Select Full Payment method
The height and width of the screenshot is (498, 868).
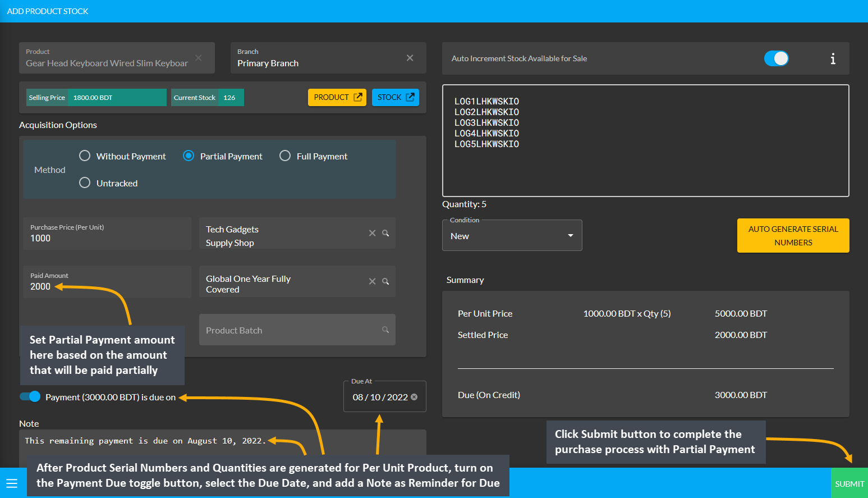(x=285, y=156)
